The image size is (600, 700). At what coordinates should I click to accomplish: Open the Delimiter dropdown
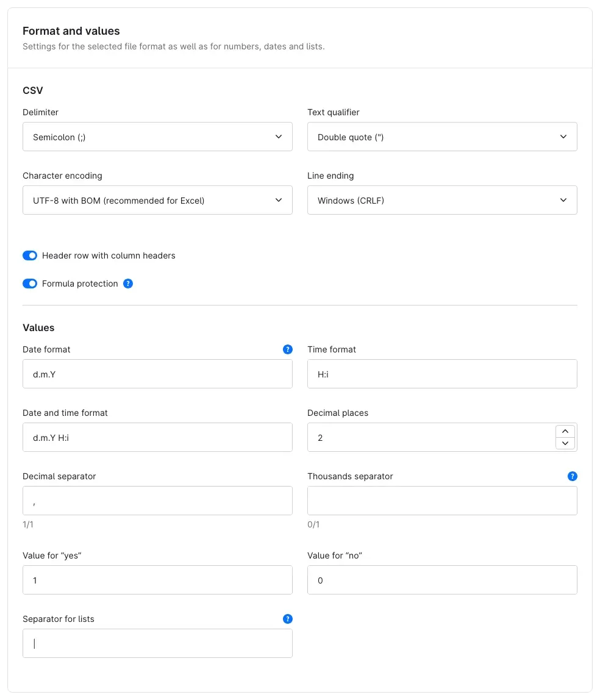point(157,137)
